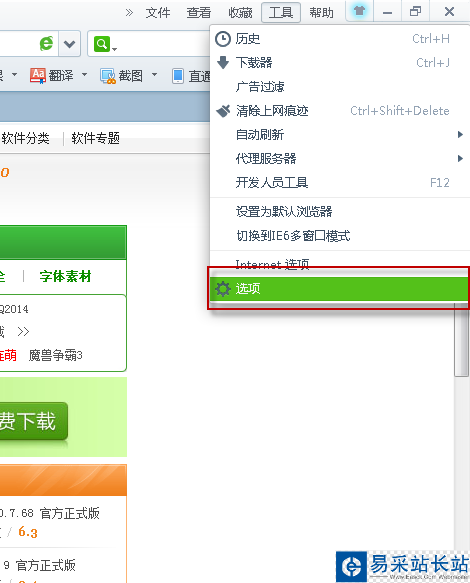Click the green search engine icon
This screenshot has width=470, height=583.
point(103,44)
